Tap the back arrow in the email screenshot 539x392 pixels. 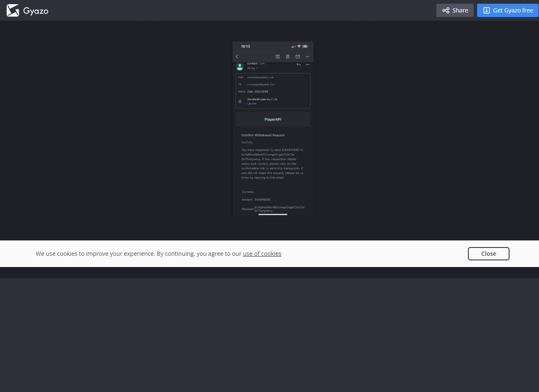[237, 56]
